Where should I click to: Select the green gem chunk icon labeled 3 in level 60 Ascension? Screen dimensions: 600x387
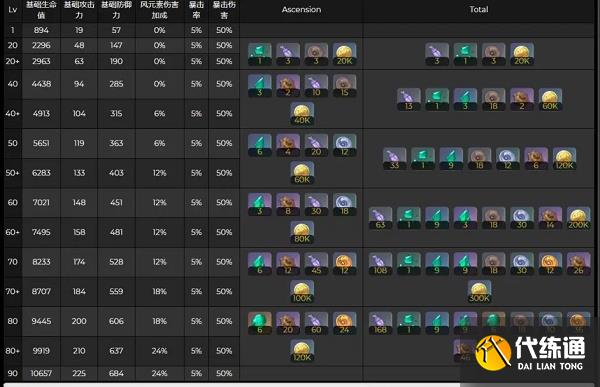tap(259, 204)
